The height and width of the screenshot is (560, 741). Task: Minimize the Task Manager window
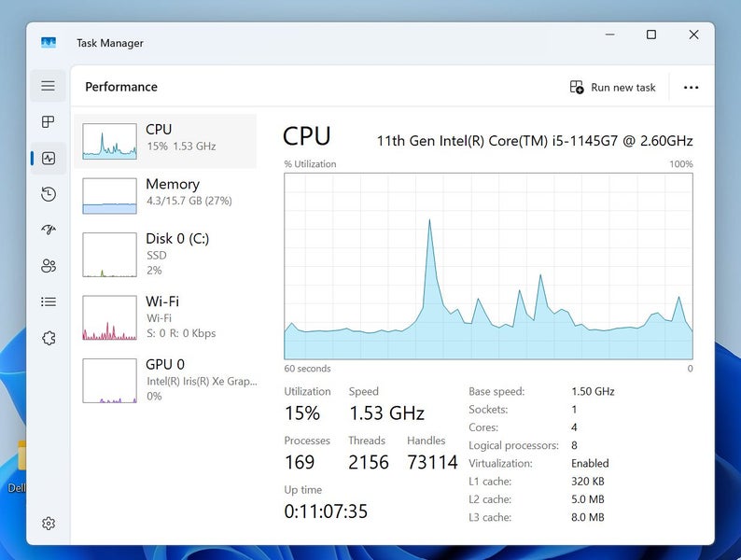click(x=608, y=35)
